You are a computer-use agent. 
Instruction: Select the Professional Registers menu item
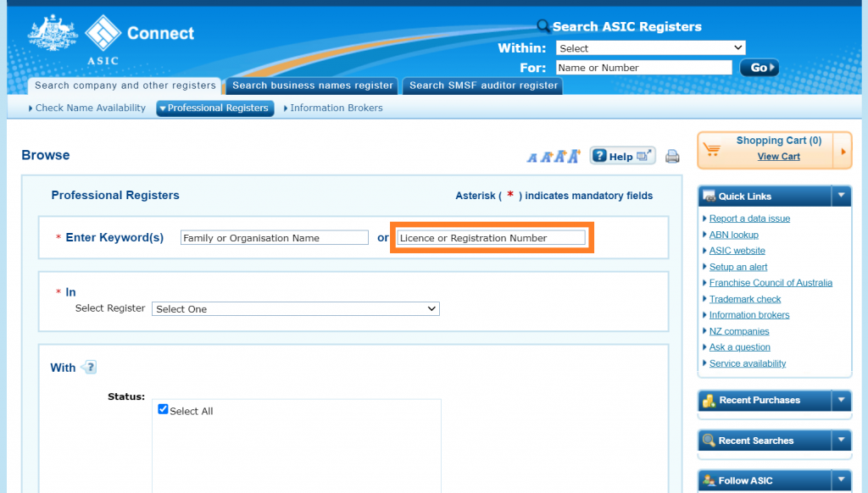coord(214,108)
